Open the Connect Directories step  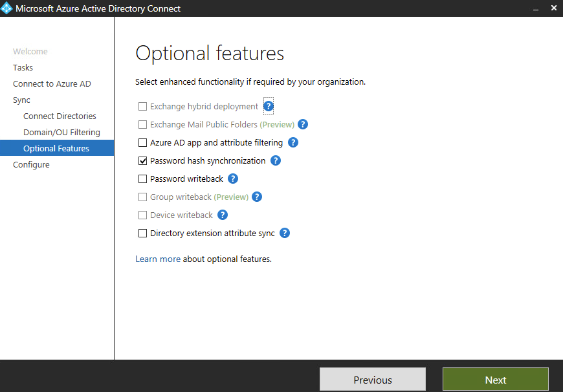[x=60, y=116]
